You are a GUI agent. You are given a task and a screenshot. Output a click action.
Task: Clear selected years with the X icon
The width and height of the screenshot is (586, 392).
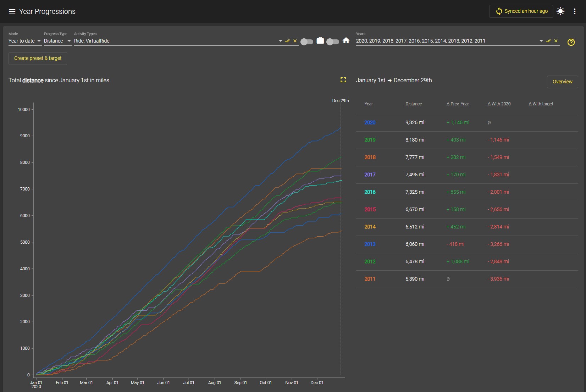[x=556, y=41]
